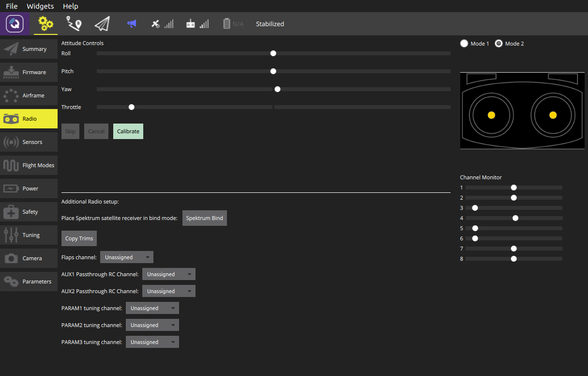Open the Sensors setup page

pyautogui.click(x=29, y=142)
